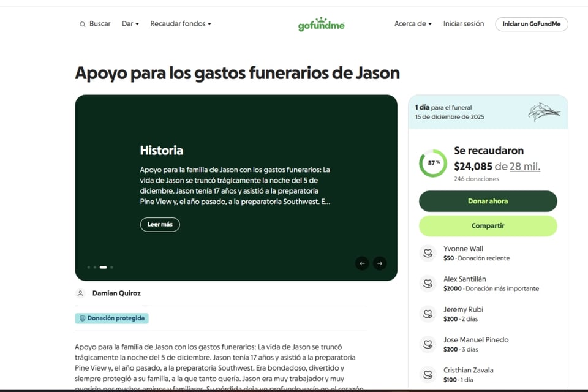The width and height of the screenshot is (588, 392).
Task: Select donor name Jose Manuel Pinedo
Action: [476, 340]
